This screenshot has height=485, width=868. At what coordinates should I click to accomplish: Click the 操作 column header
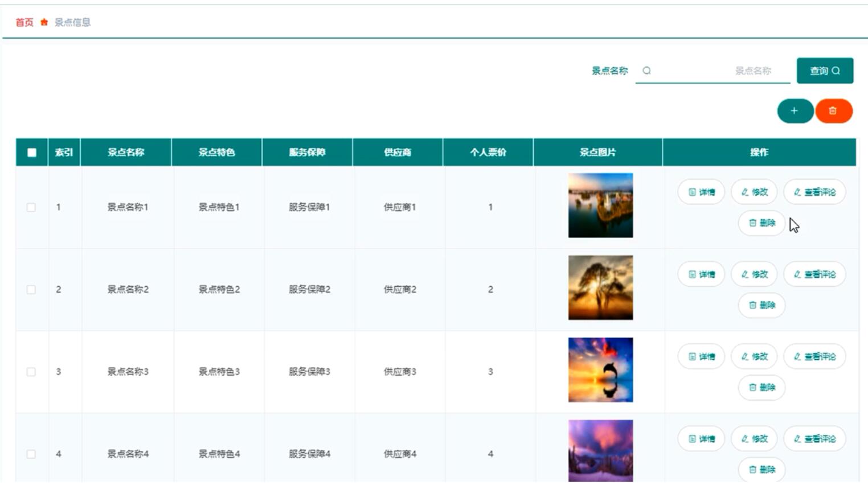759,153
